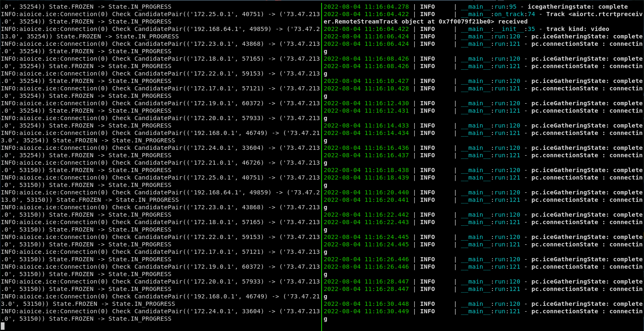644x331 pixels.
Task: Click 'run:120' on the 11:16:06.424 line
Action: 508,36
